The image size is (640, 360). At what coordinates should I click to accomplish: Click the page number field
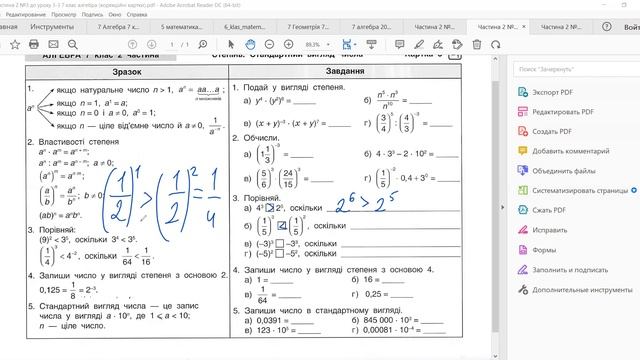(172, 44)
